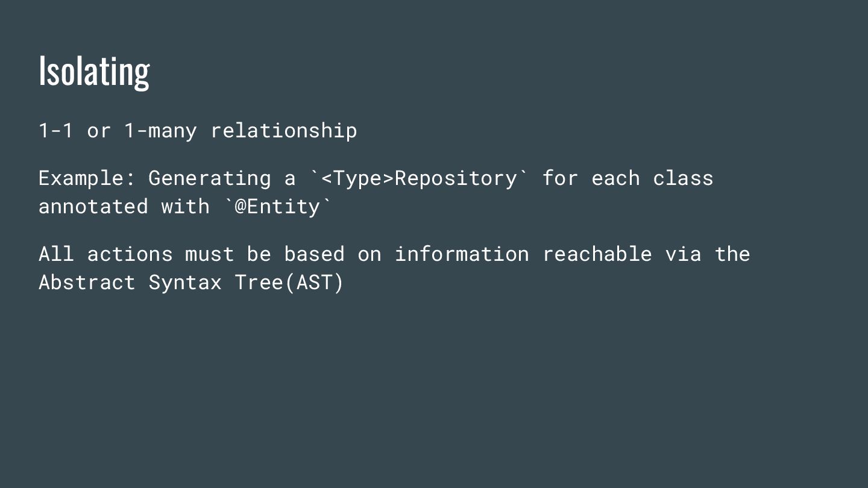Click the word "class"
Screen dimensions: 868x488
(683, 178)
